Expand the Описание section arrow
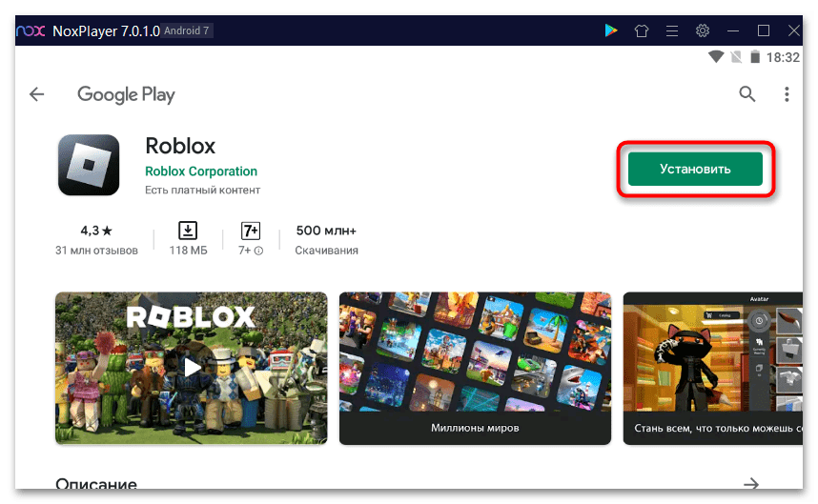Screen dimensions: 818x504 (752, 484)
